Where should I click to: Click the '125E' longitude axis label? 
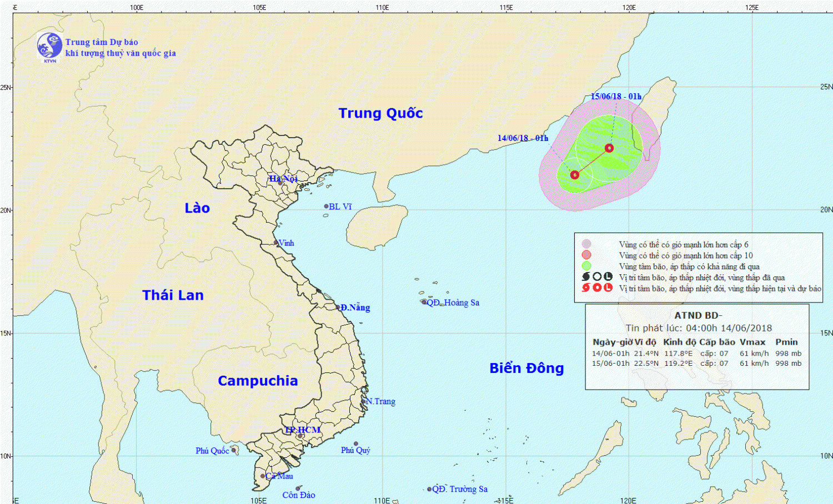tap(752, 7)
